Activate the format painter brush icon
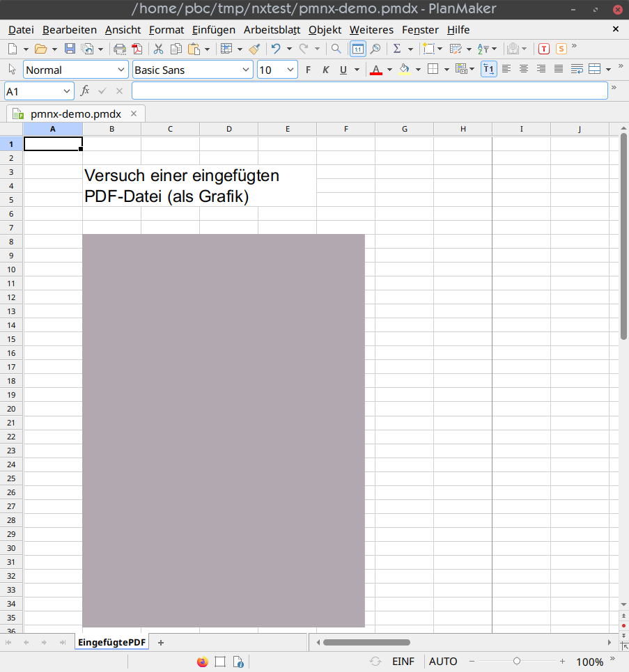 255,49
